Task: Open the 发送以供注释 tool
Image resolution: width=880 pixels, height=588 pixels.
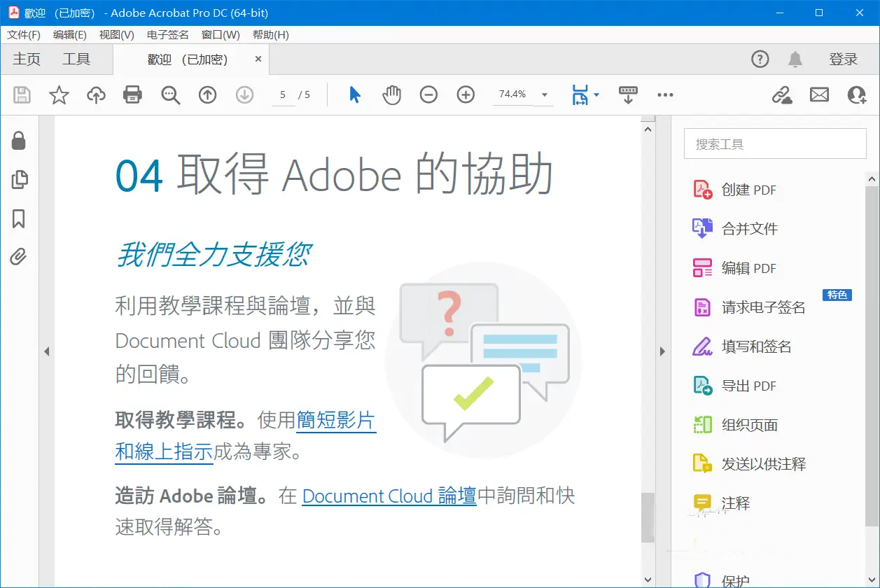Action: point(749,464)
